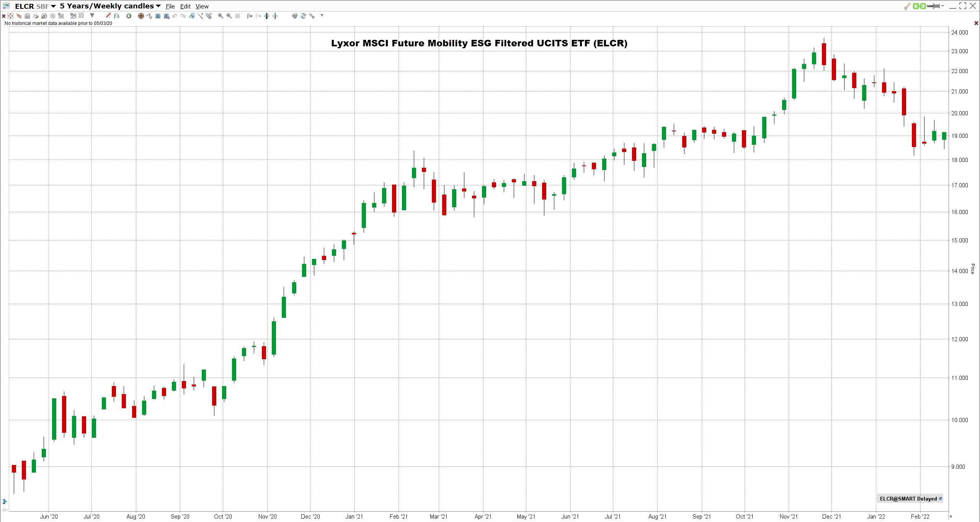
Task: Click the 24.000 price axis label
Action: coord(960,33)
